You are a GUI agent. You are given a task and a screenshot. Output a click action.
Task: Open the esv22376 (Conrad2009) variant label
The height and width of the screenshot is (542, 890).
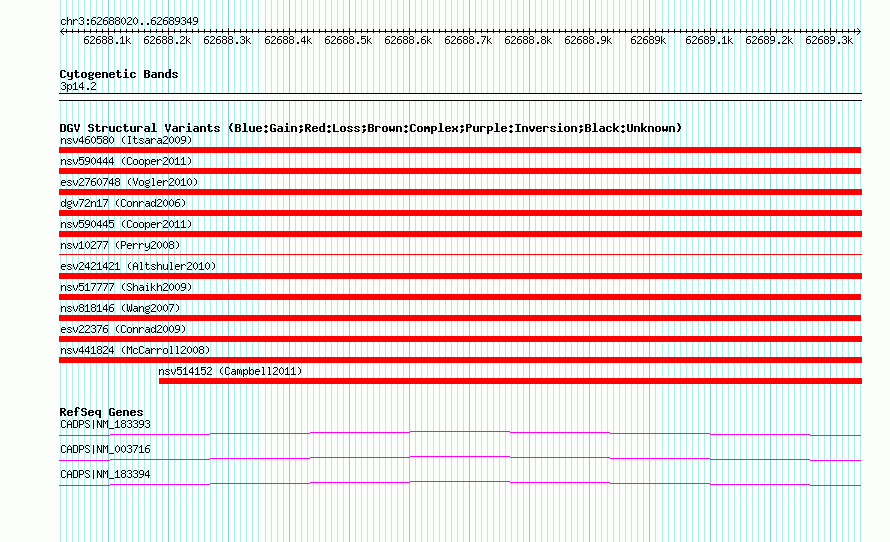123,329
